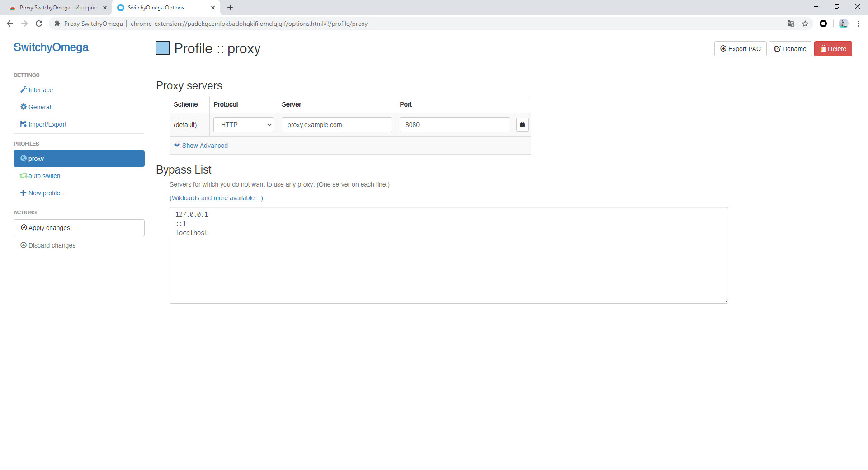Screen dimensions: 868x470
Task: Delete the proxy profile
Action: (833, 49)
